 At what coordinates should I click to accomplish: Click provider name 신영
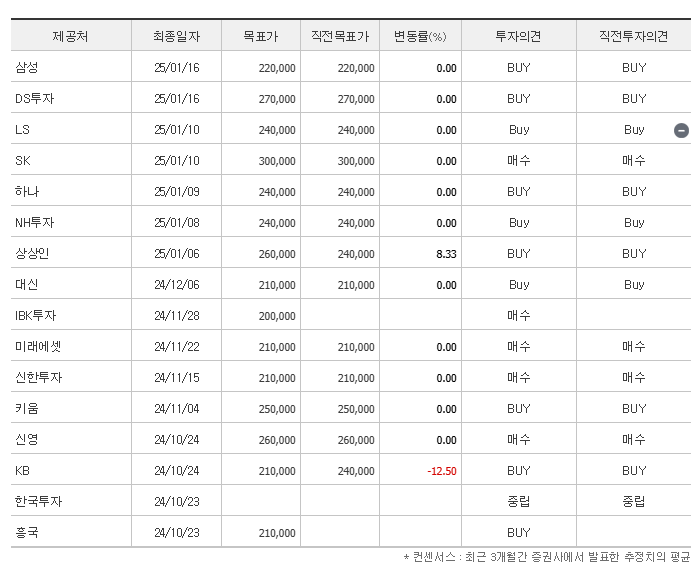(27, 439)
